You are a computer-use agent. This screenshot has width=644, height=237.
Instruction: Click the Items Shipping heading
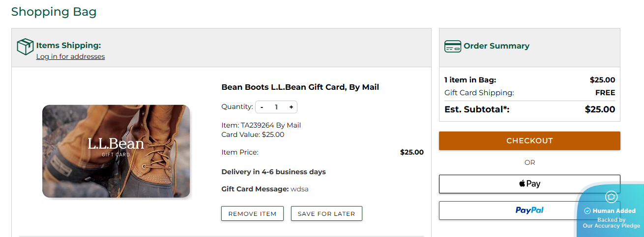(68, 46)
